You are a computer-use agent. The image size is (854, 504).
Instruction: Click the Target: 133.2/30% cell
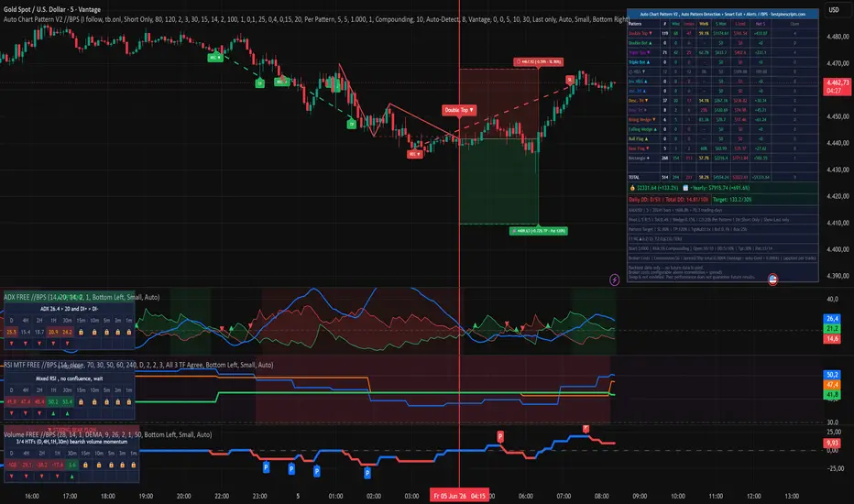click(765, 200)
